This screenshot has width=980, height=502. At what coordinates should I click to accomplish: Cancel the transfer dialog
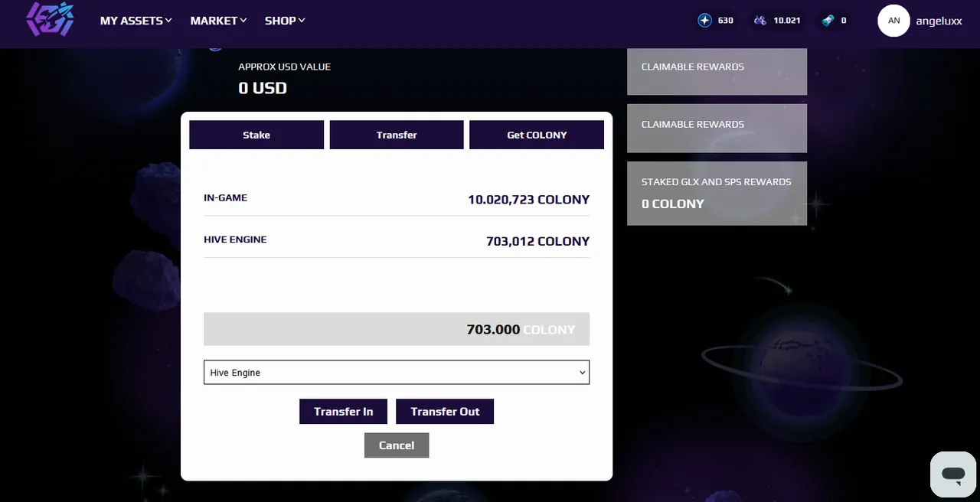(397, 445)
